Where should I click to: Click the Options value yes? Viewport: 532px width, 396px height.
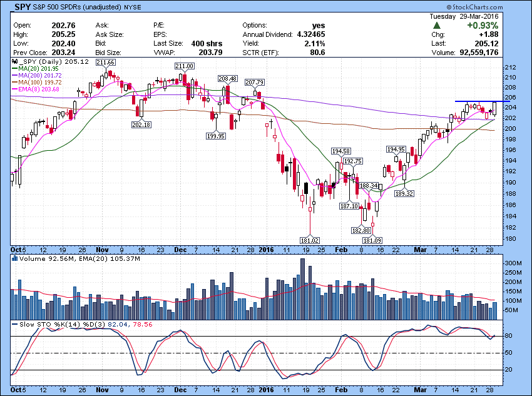(x=319, y=26)
